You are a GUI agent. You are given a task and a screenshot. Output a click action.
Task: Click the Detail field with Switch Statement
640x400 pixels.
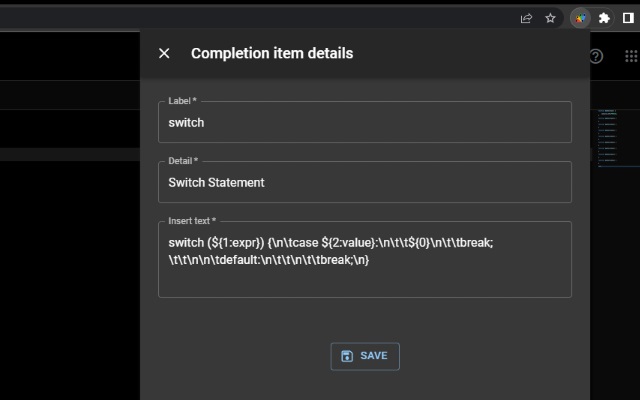click(x=365, y=182)
